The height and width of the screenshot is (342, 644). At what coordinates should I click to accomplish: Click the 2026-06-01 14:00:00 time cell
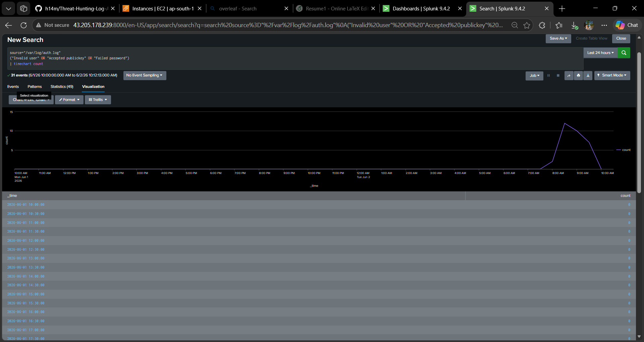26,277
